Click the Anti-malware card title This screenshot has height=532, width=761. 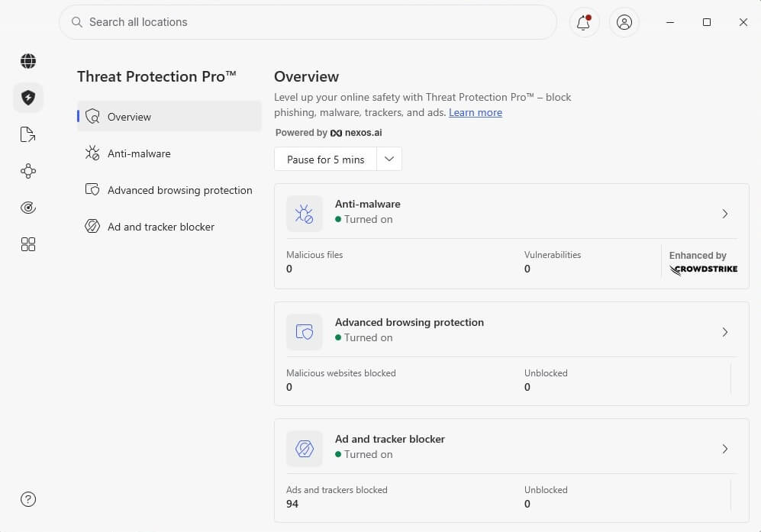[367, 204]
